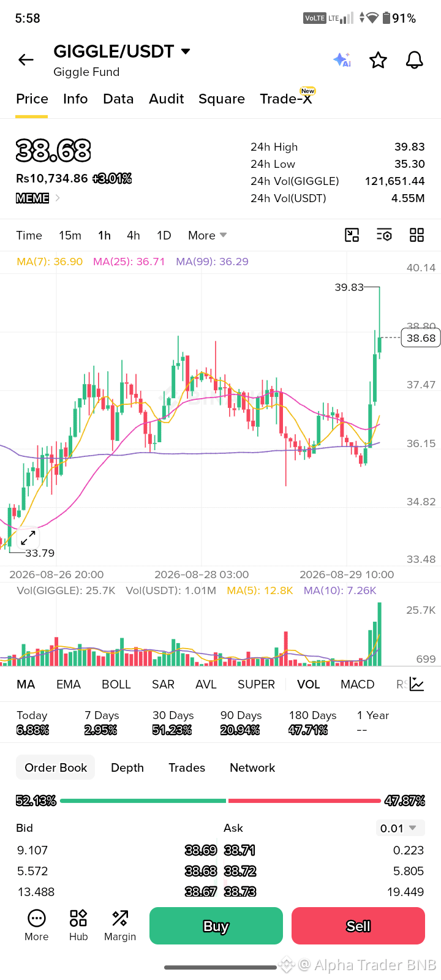Select the Trades tab
This screenshot has width=441, height=980.
point(187,767)
